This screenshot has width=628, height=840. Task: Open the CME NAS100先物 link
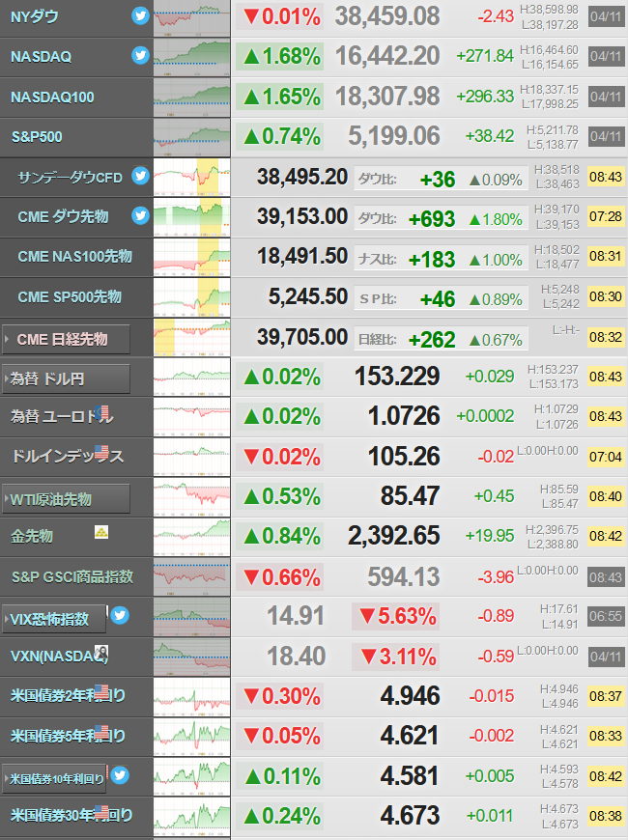point(75,257)
